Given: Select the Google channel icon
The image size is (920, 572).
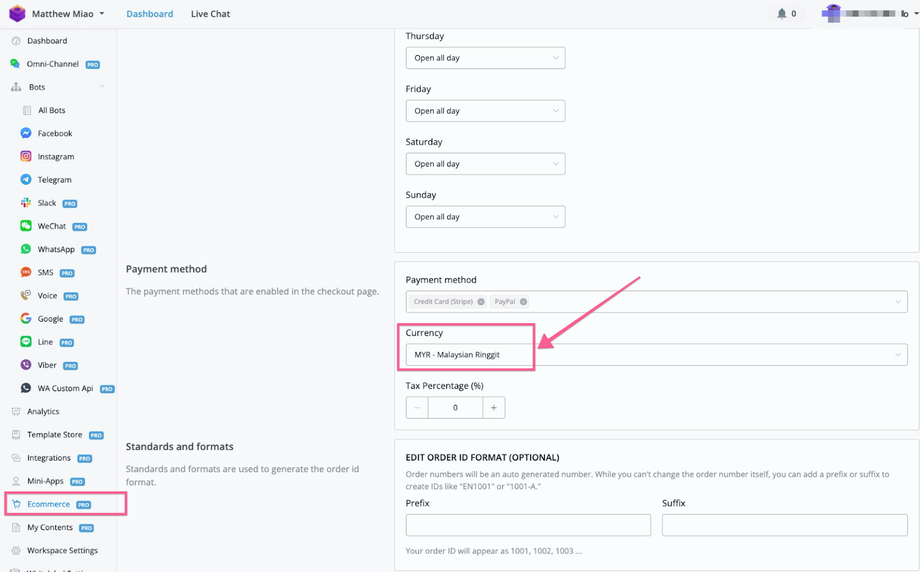Looking at the screenshot, I should click(26, 319).
